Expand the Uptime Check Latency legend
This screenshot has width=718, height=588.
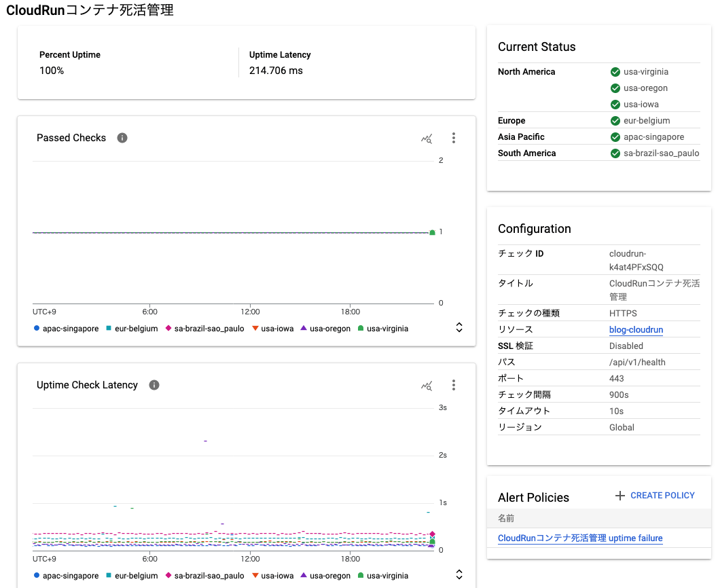point(459,574)
